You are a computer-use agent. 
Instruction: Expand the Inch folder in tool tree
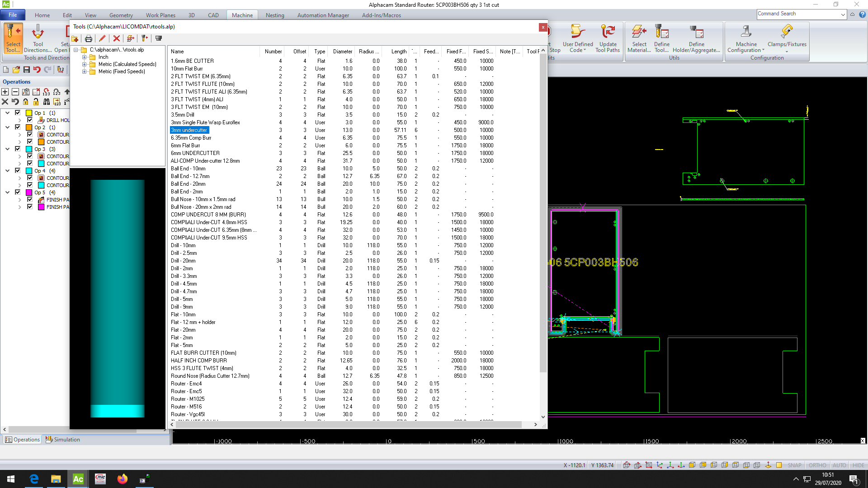click(84, 57)
